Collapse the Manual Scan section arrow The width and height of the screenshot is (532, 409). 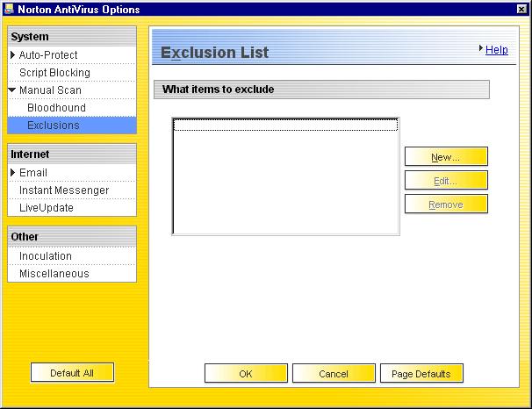13,90
